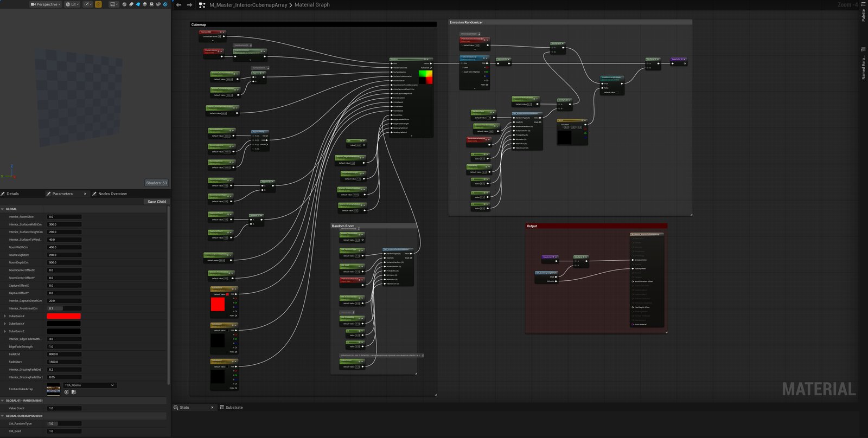Open the Perspective viewport mode dropdown
This screenshot has height=438, width=868.
(x=46, y=4)
